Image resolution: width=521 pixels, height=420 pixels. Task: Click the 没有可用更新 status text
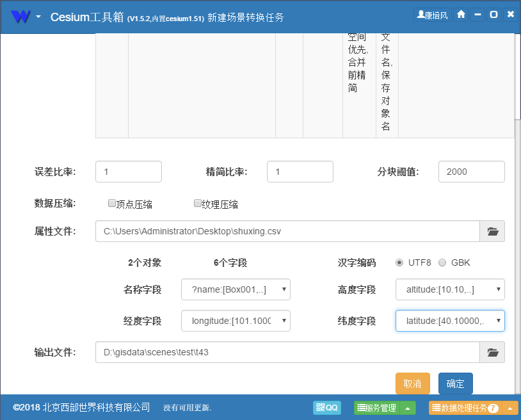click(187, 408)
